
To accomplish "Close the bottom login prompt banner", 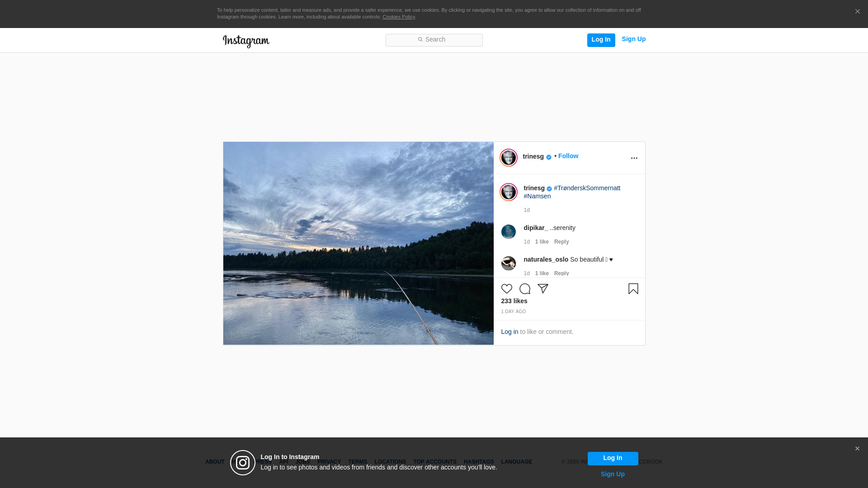I will click(x=857, y=449).
